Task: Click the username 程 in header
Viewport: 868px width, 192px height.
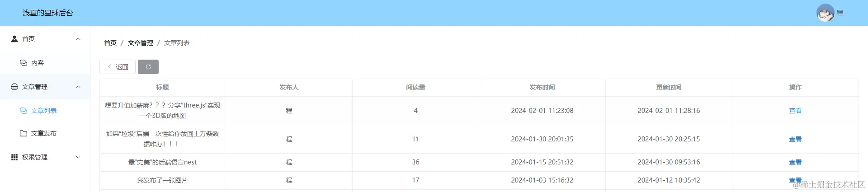Action: (840, 13)
